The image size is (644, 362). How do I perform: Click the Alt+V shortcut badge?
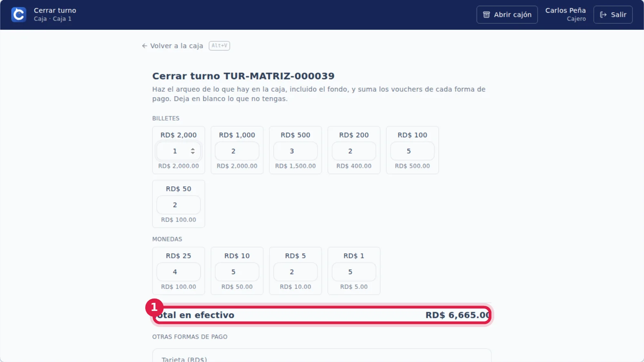point(219,46)
